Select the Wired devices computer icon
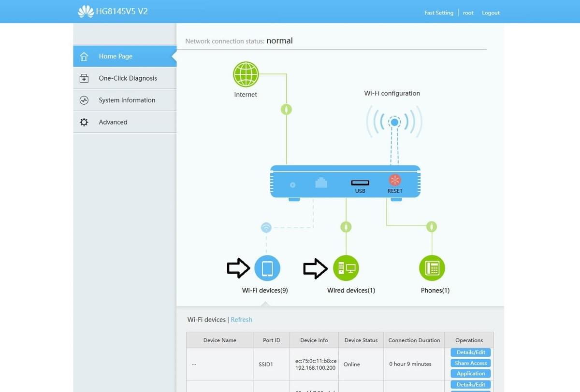Image resolution: width=580 pixels, height=392 pixels. pos(346,268)
